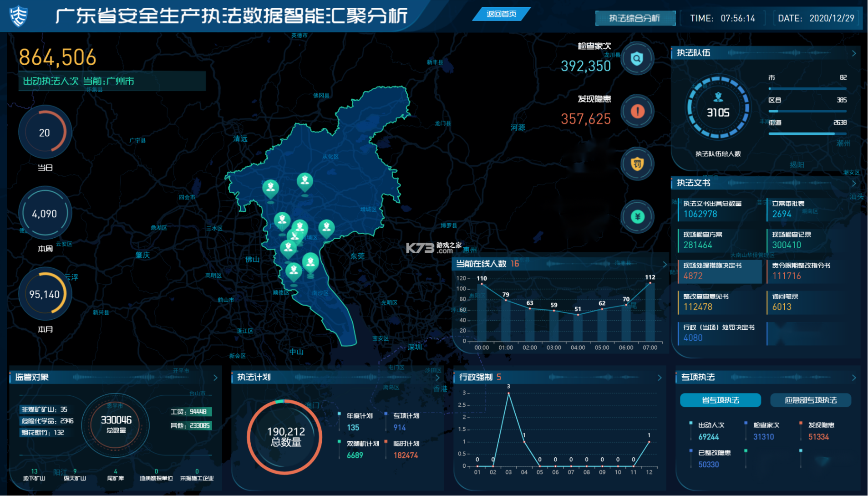Select the 本月 circular gauge showing 95,140
This screenshot has width=868, height=496.
point(45,294)
